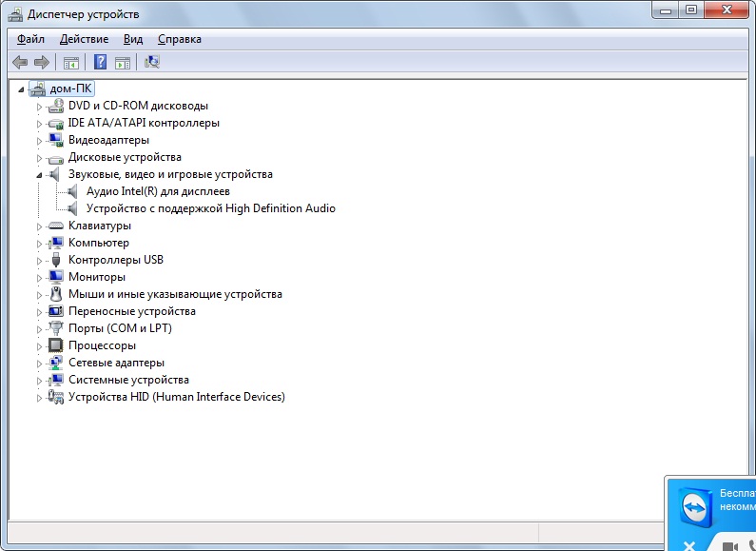Select Аудио Intel(R) для дисплеев
Screen dimensions: 756x551
[x=158, y=191]
